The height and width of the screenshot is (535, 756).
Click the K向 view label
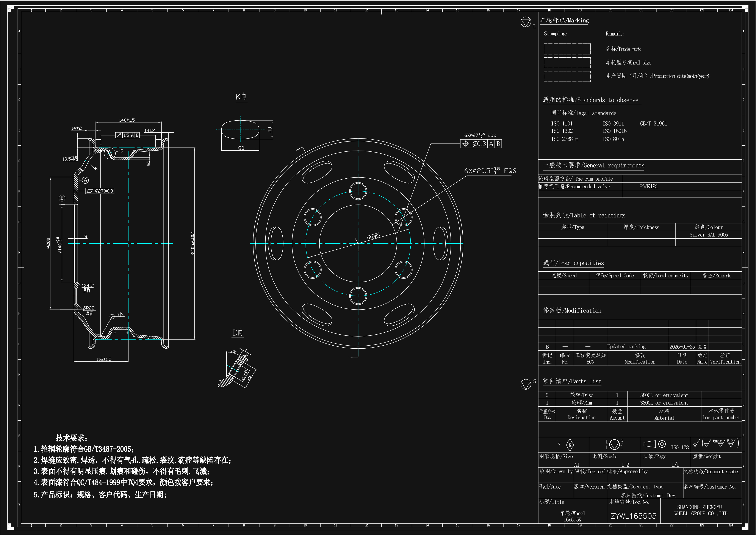[241, 96]
